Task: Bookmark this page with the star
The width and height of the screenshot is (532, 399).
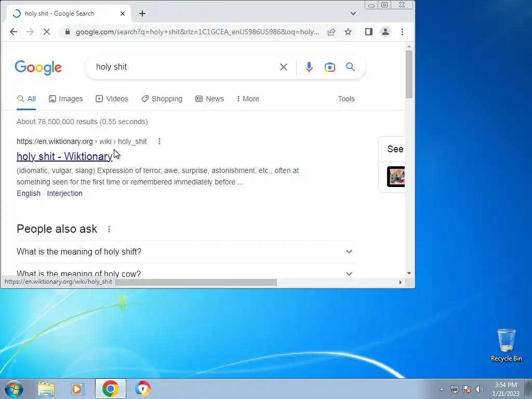Action: pos(348,32)
